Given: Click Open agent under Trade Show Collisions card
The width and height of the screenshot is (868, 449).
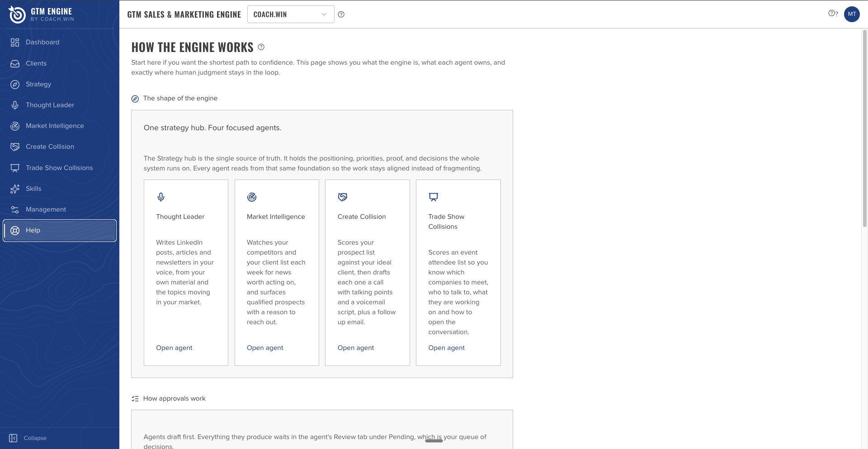Looking at the screenshot, I should click(x=447, y=348).
